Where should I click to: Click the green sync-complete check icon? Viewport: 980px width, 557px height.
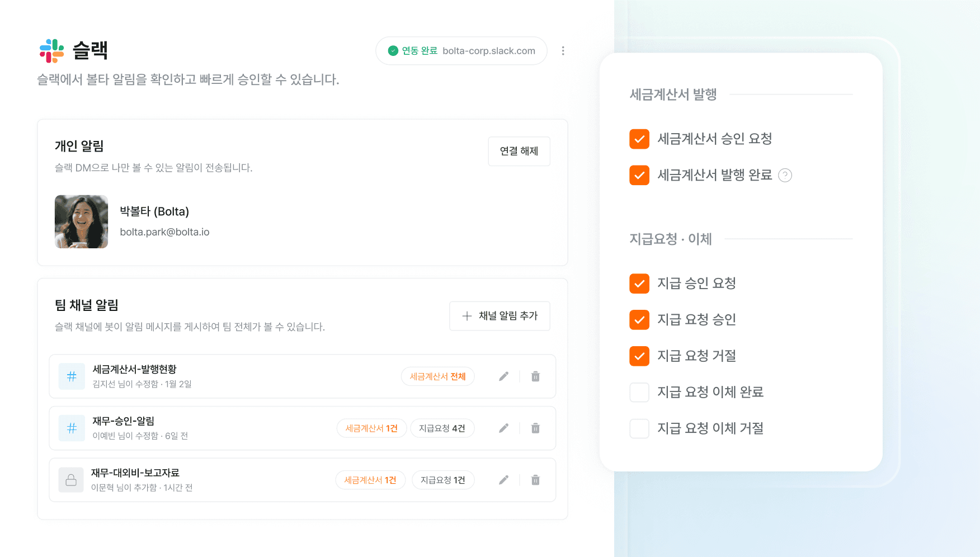(393, 51)
